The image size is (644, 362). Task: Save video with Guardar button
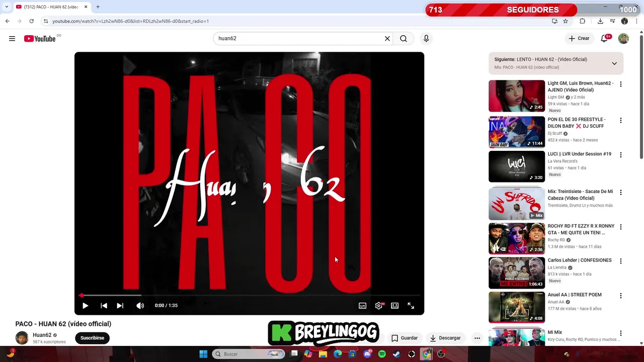(x=405, y=338)
